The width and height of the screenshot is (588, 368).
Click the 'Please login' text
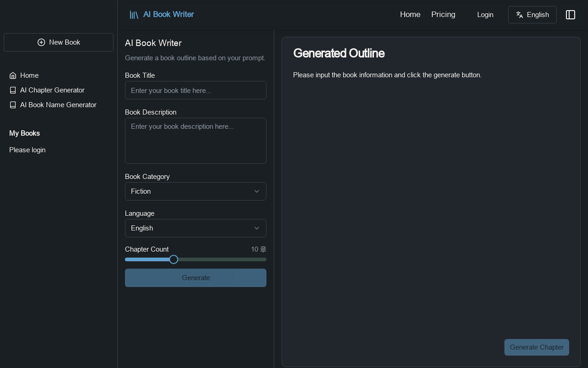(x=27, y=150)
